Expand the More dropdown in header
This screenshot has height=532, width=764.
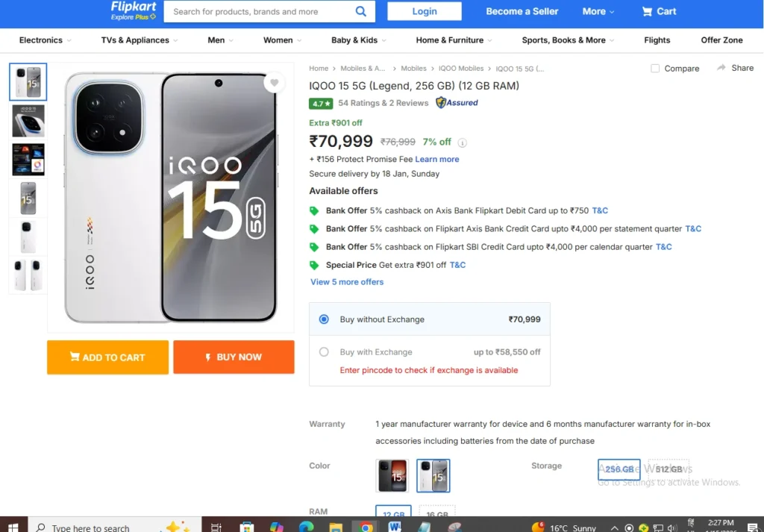click(598, 11)
